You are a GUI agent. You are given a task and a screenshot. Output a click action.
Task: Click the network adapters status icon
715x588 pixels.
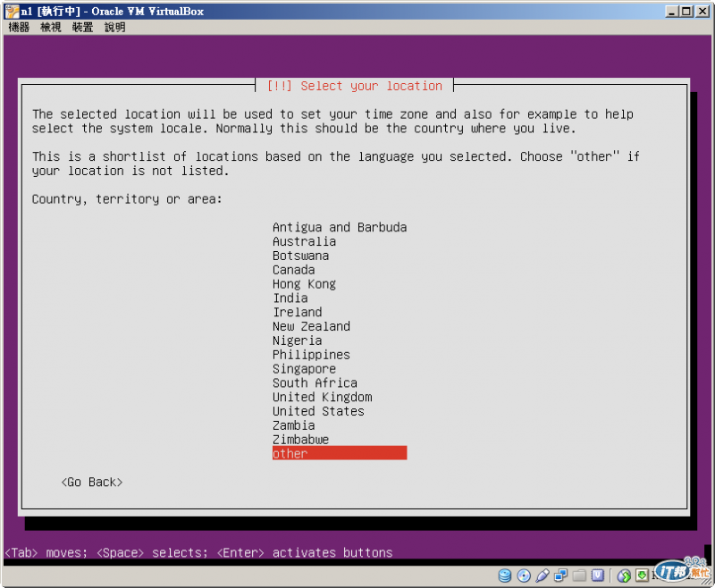tap(560, 575)
